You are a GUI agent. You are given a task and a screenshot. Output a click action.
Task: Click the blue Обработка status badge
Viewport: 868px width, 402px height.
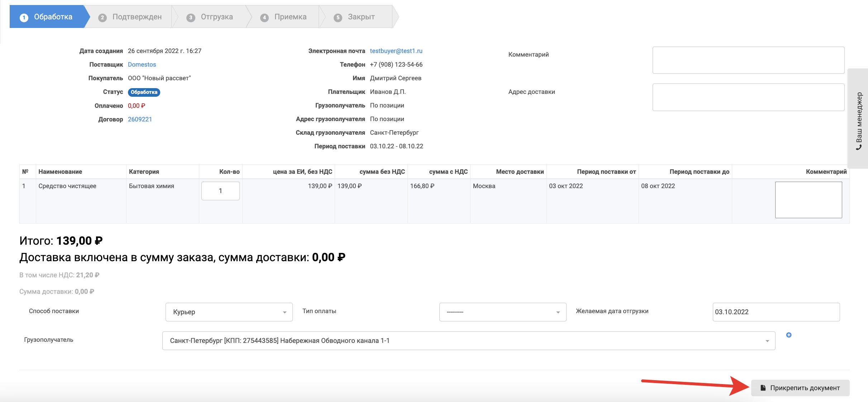point(144,92)
